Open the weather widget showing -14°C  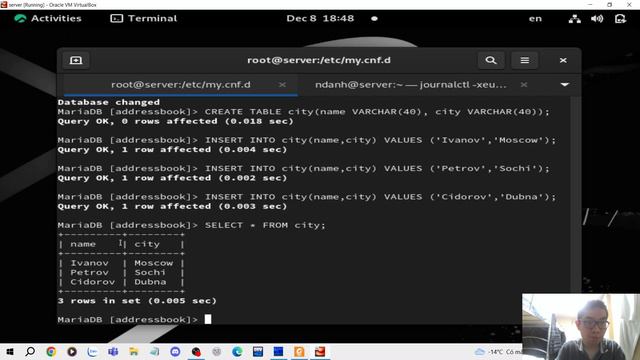pos(498,351)
